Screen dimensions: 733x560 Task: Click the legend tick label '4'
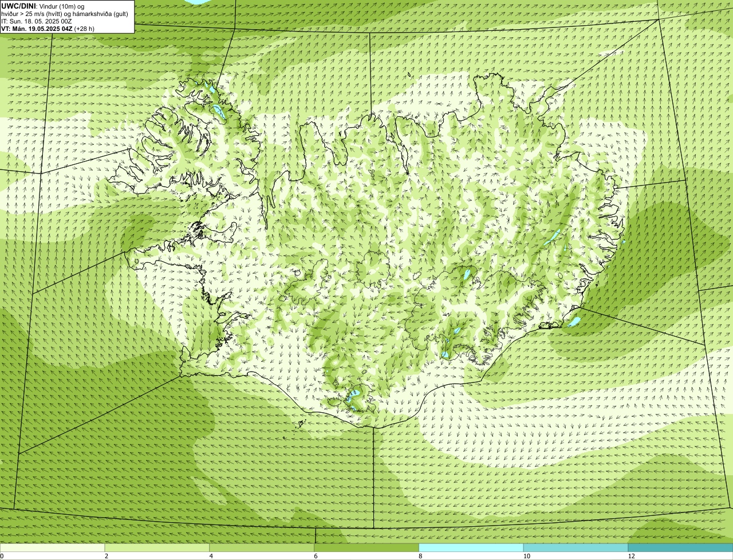click(x=211, y=556)
